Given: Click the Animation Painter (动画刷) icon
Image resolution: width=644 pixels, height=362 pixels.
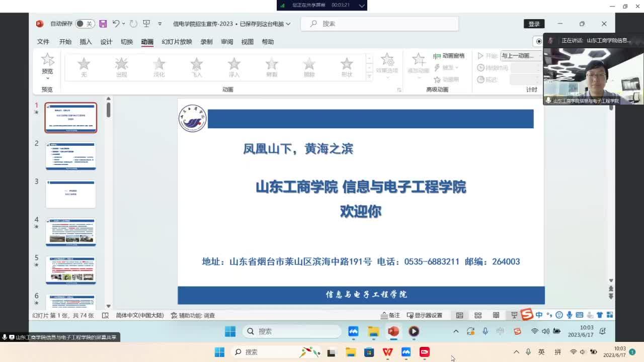Looking at the screenshot, I should pyautogui.click(x=437, y=79).
